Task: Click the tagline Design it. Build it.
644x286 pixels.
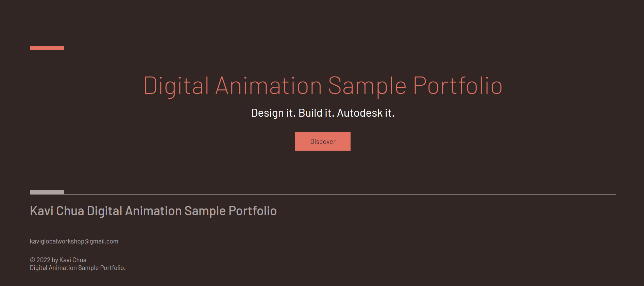Action: point(323,113)
